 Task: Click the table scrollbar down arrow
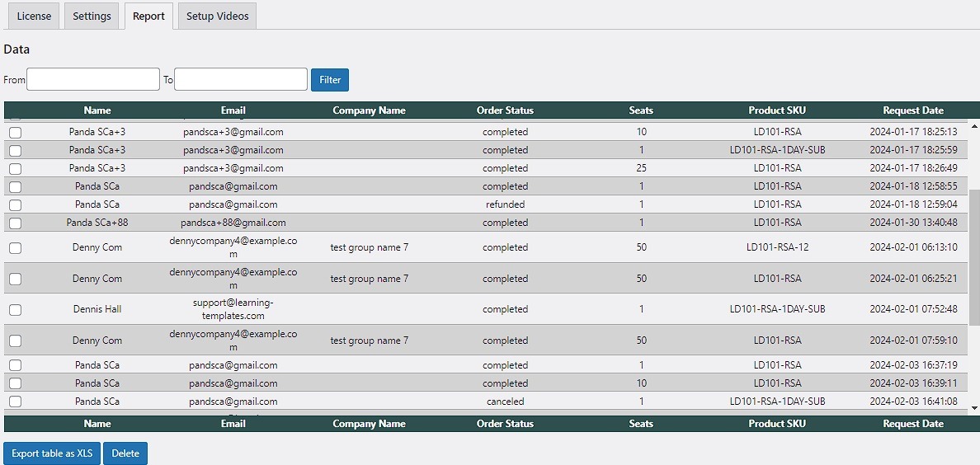tap(974, 407)
